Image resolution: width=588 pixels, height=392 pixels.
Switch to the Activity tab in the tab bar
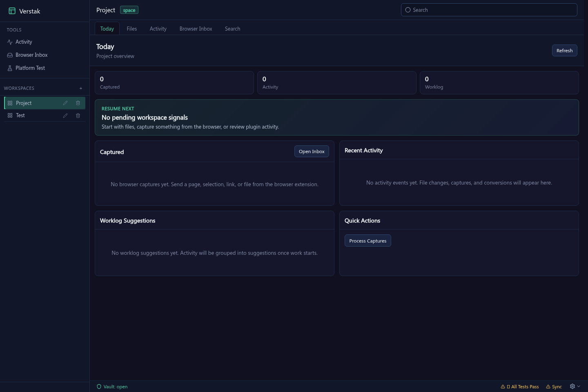(158, 29)
